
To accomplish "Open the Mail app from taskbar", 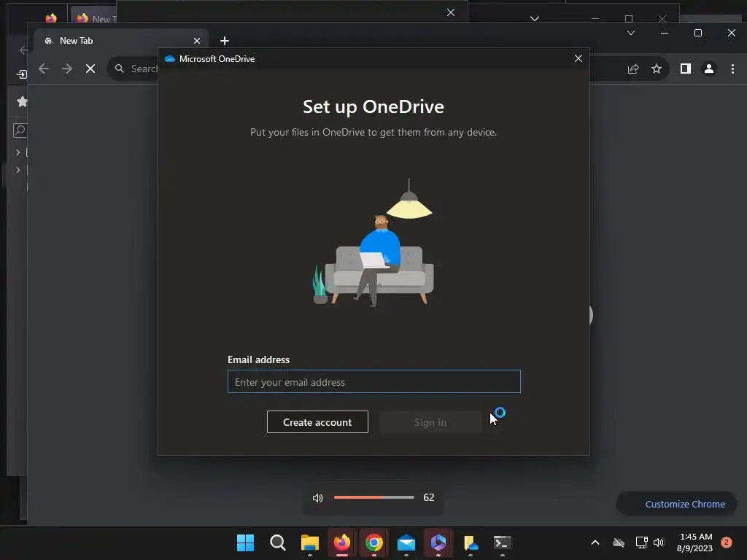I will [x=406, y=542].
